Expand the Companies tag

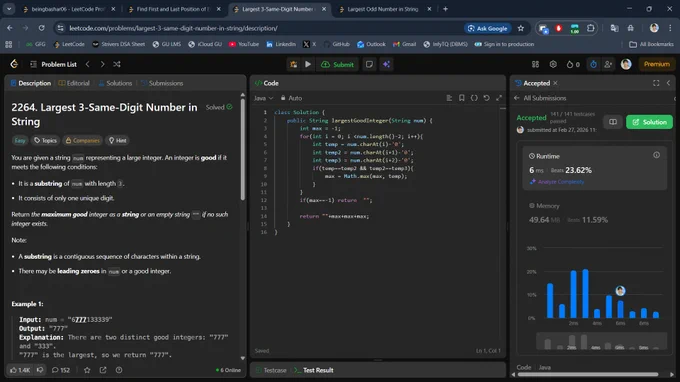point(82,140)
